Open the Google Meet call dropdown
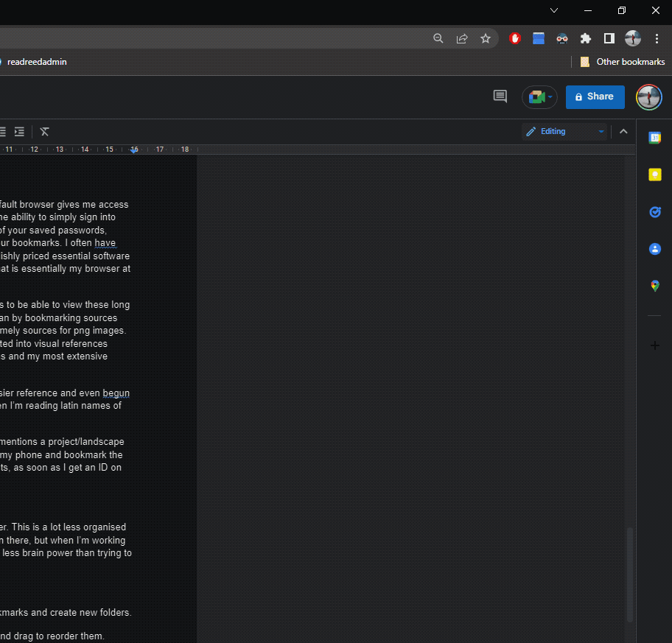The image size is (672, 643). 540,96
